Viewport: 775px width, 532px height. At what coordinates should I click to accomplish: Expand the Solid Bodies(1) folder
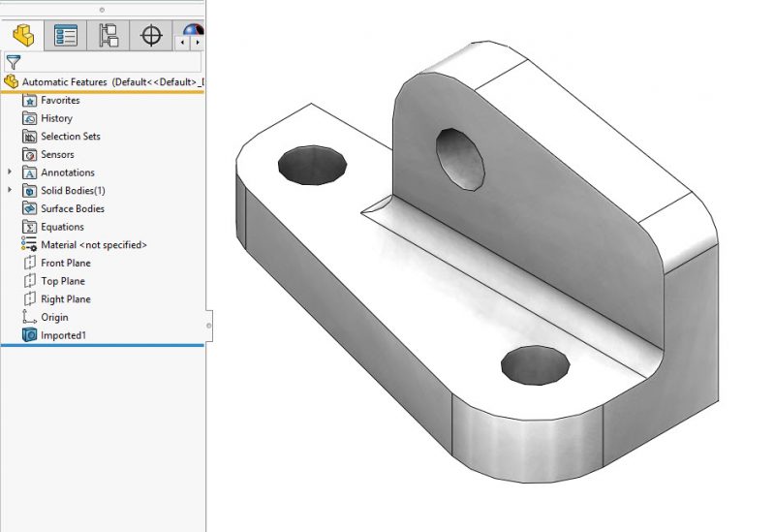(11, 191)
